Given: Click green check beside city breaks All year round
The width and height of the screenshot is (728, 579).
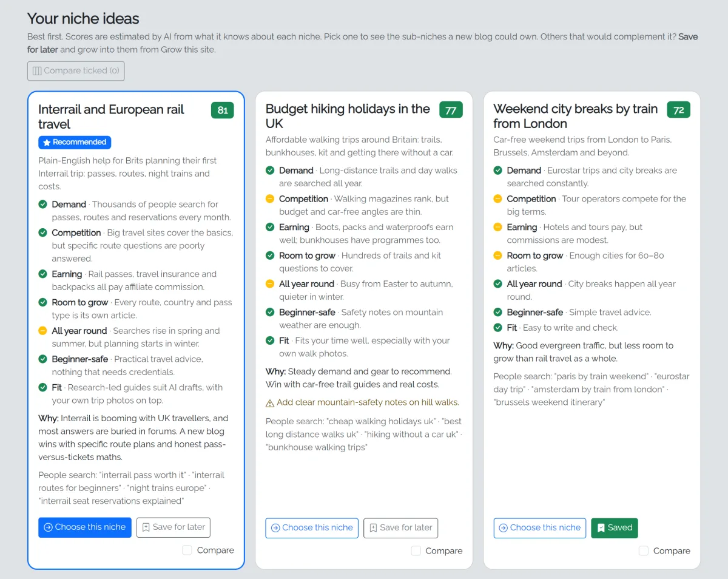Looking at the screenshot, I should click(498, 283).
